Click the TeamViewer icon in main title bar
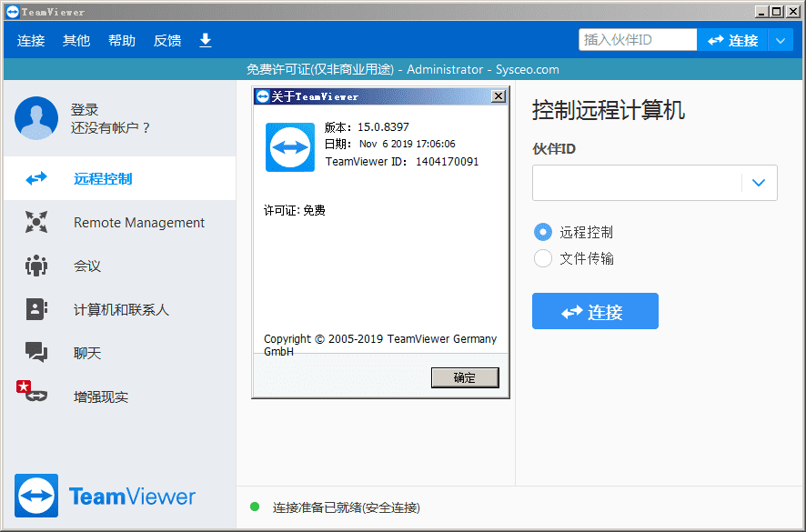The height and width of the screenshot is (532, 806). tap(13, 11)
